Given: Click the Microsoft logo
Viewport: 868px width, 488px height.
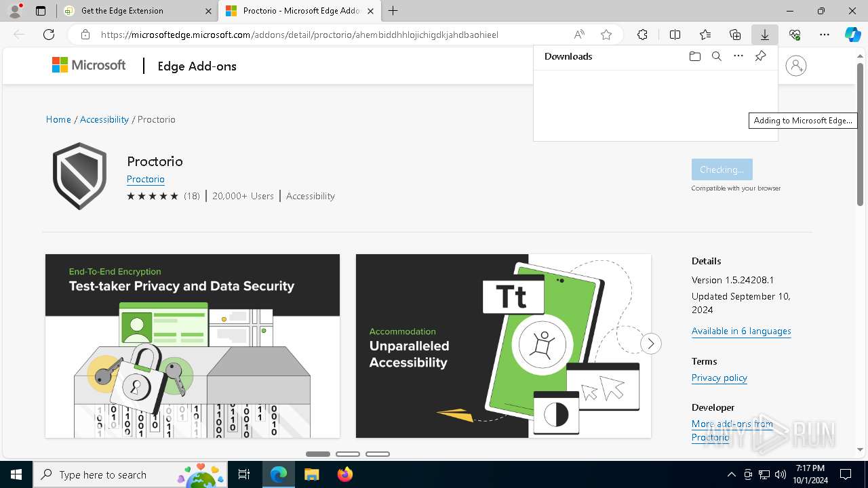Looking at the screenshot, I should point(89,65).
